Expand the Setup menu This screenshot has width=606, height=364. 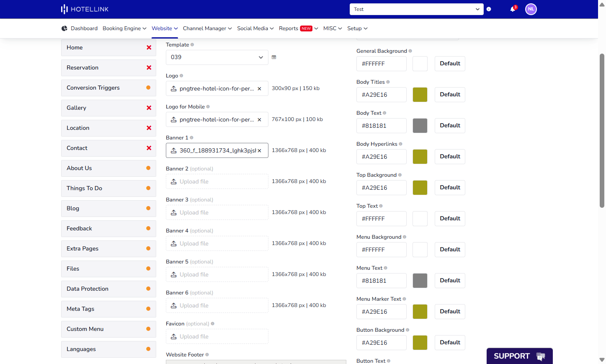(x=357, y=28)
